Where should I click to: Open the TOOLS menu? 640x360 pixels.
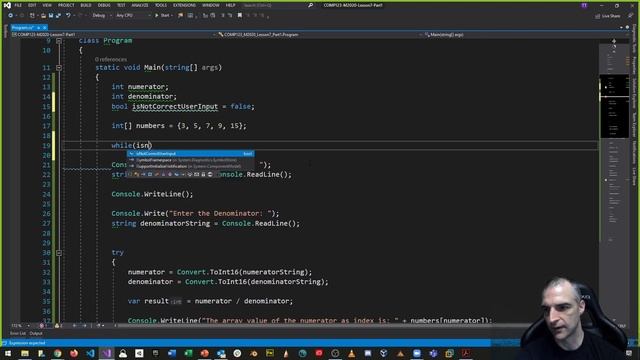click(161, 5)
